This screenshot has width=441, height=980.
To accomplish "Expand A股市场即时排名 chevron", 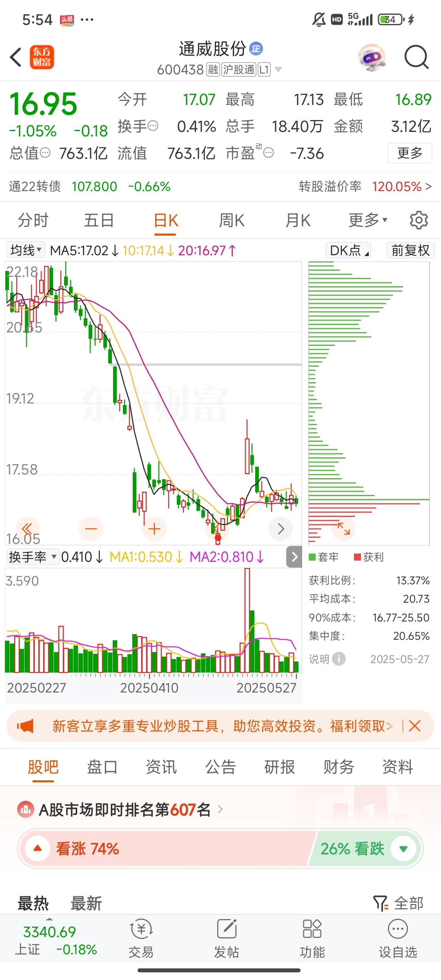I will point(220,809).
